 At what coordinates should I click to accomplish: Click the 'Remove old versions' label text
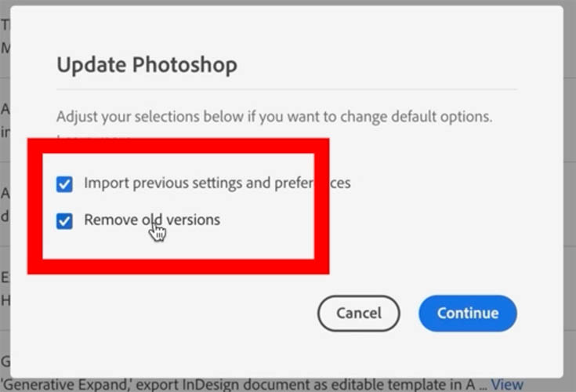click(152, 220)
